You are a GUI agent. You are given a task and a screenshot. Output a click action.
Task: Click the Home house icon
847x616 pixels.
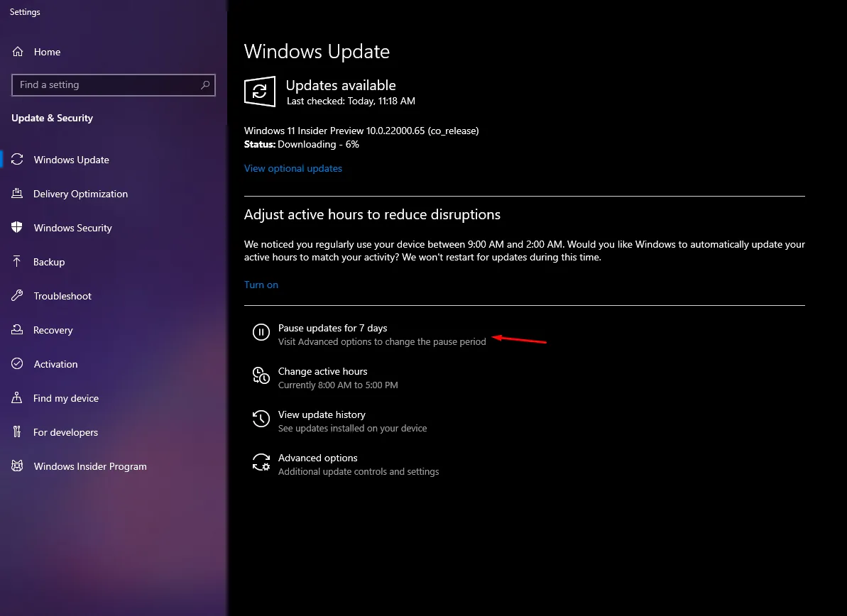(18, 52)
